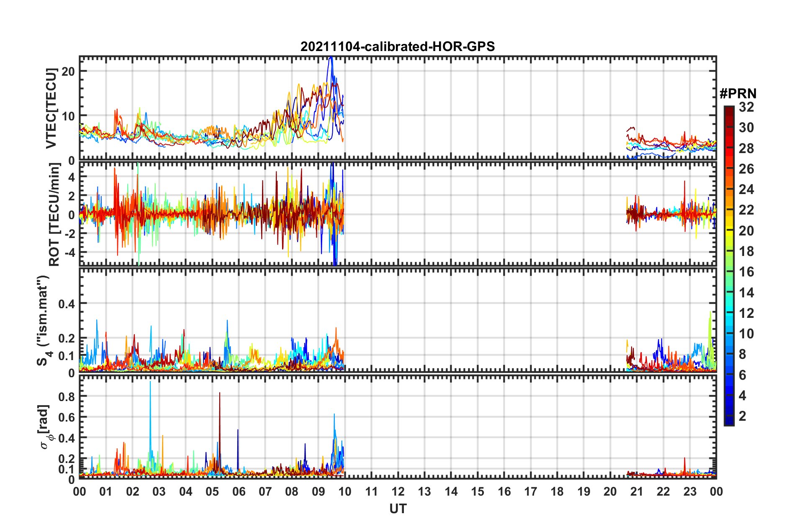Click UT axis hour tick label 09
This screenshot has width=796, height=532.
click(x=318, y=491)
